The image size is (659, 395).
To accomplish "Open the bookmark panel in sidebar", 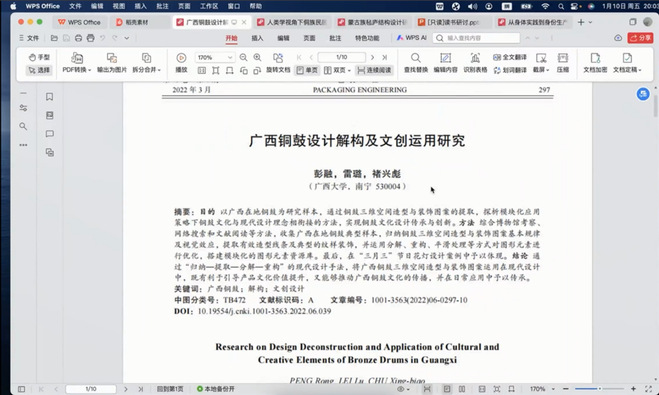I will pyautogui.click(x=50, y=97).
